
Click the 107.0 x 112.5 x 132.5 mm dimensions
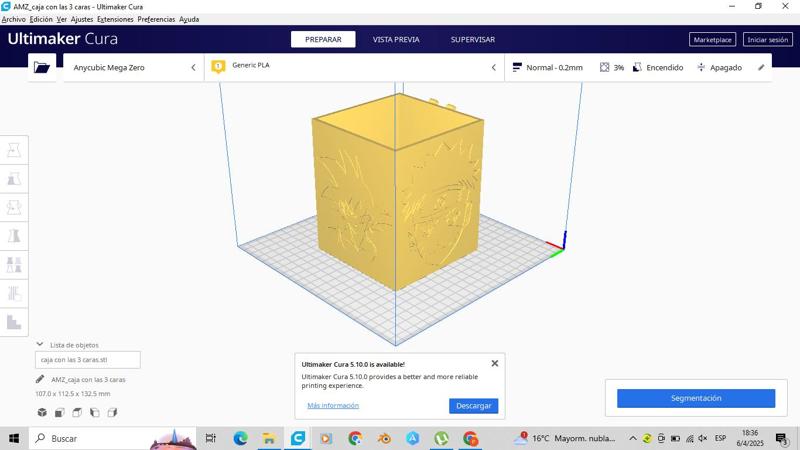72,393
